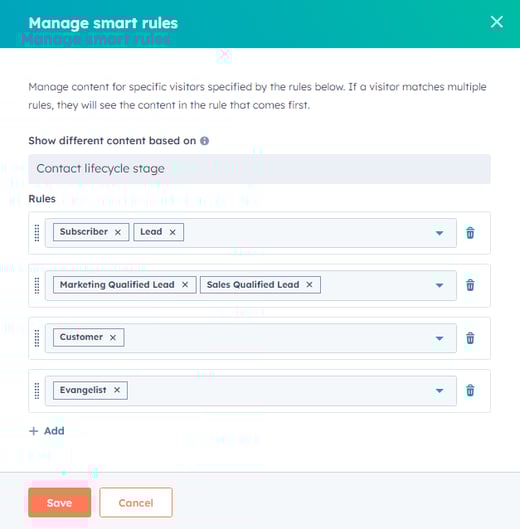Remove the Sales Qualified Lead tag
The image size is (520, 529).
point(309,285)
